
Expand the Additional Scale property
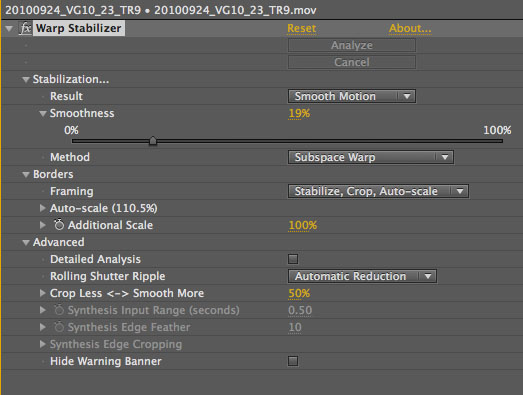42,225
